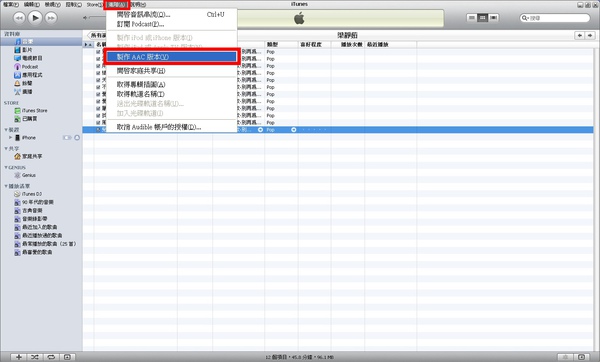Choose 開啟音訊串流 menu item
600x362 pixels.
click(171, 15)
